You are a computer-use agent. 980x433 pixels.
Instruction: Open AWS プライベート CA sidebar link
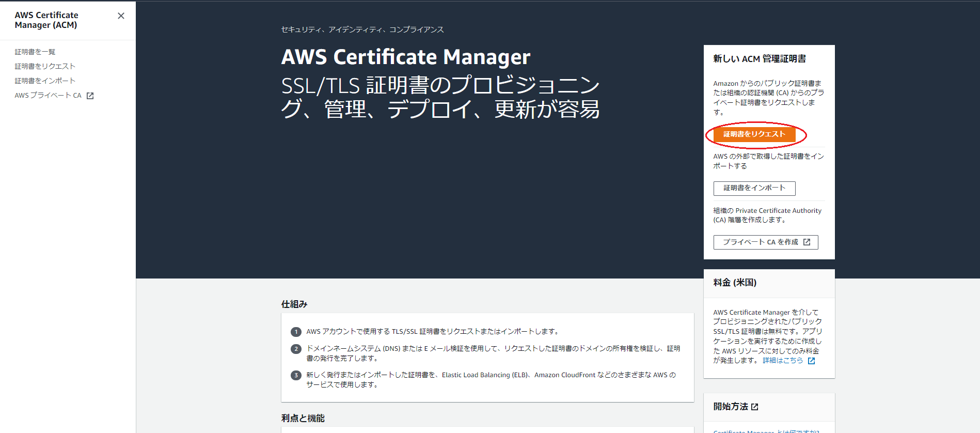(x=48, y=95)
